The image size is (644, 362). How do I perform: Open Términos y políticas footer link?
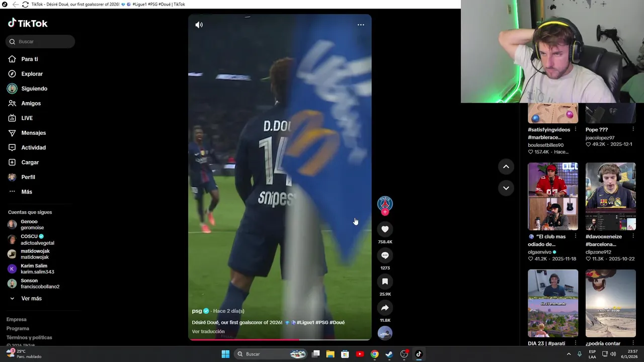(x=29, y=338)
